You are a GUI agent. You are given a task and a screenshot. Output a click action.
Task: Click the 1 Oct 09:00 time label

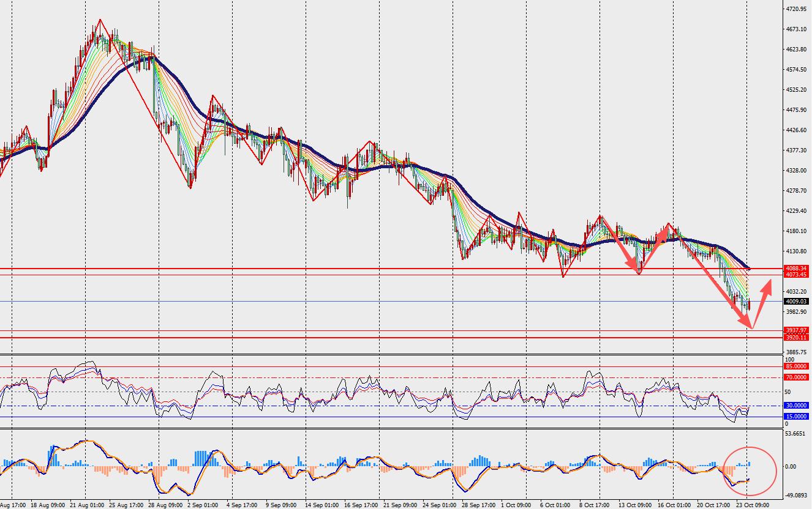517,505
